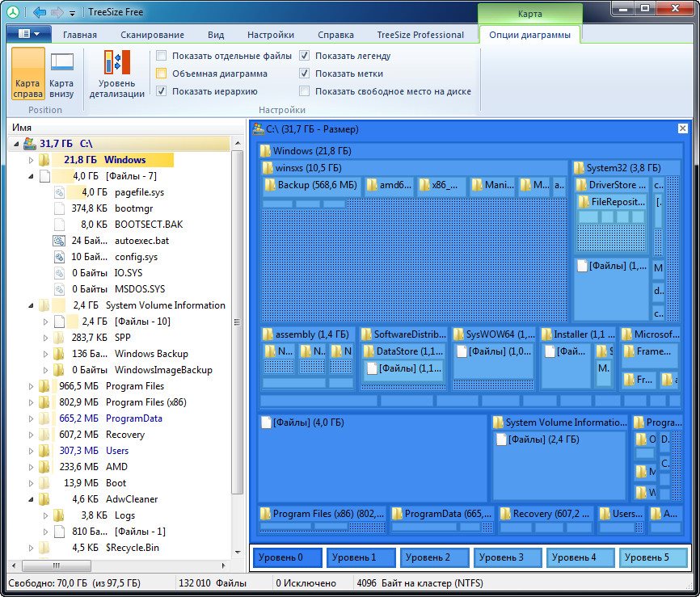Image resolution: width=700 pixels, height=597 pixels.
Task: Click the AMD folder icon in tree
Action: (44, 467)
